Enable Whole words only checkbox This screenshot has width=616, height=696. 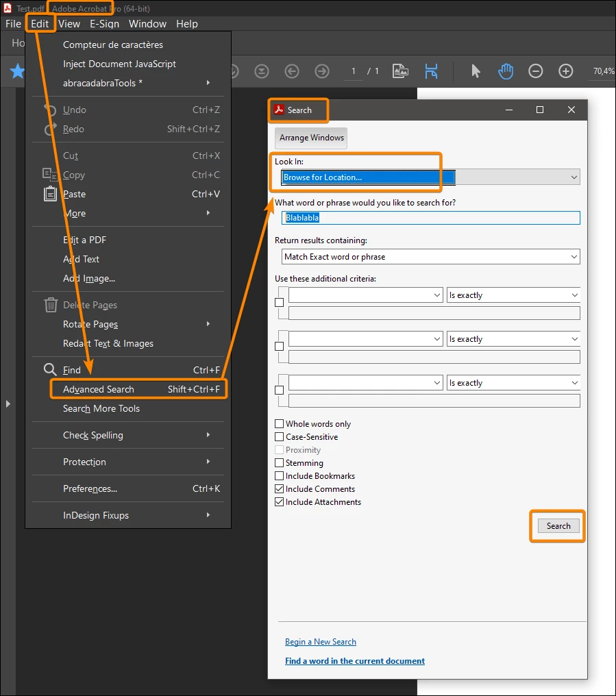(x=279, y=424)
